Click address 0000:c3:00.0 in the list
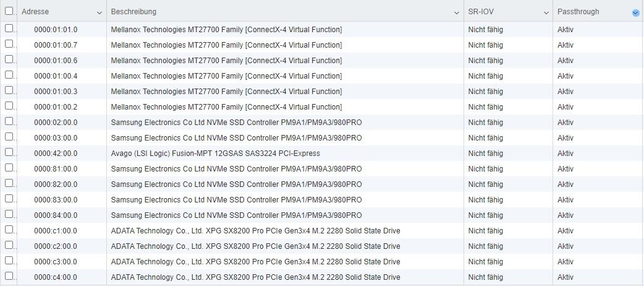 (x=56, y=262)
